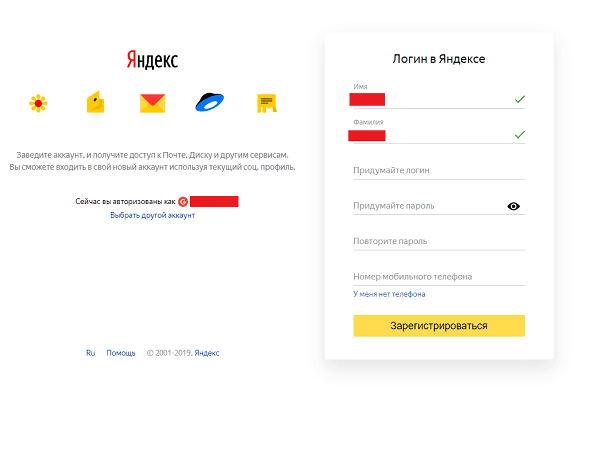Focus the Придумайте логин field

point(439,170)
